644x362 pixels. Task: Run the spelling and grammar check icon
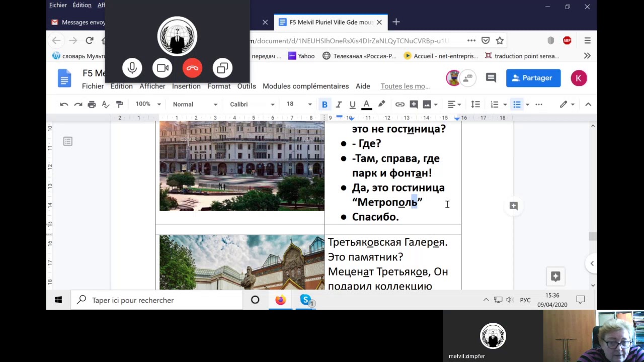105,104
